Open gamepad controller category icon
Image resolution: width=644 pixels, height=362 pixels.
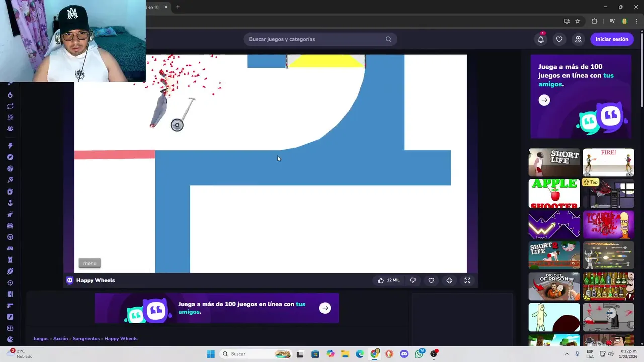pyautogui.click(x=10, y=248)
